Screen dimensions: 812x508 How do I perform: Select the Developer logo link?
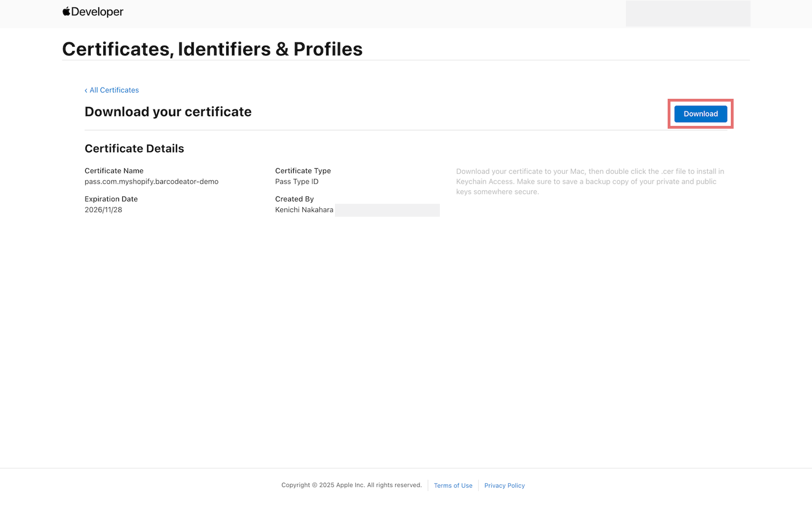click(x=93, y=11)
